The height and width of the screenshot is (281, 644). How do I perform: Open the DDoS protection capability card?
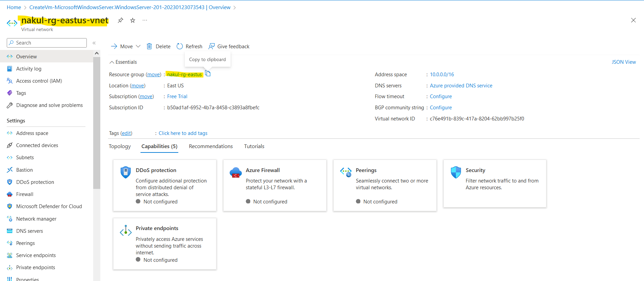point(165,186)
